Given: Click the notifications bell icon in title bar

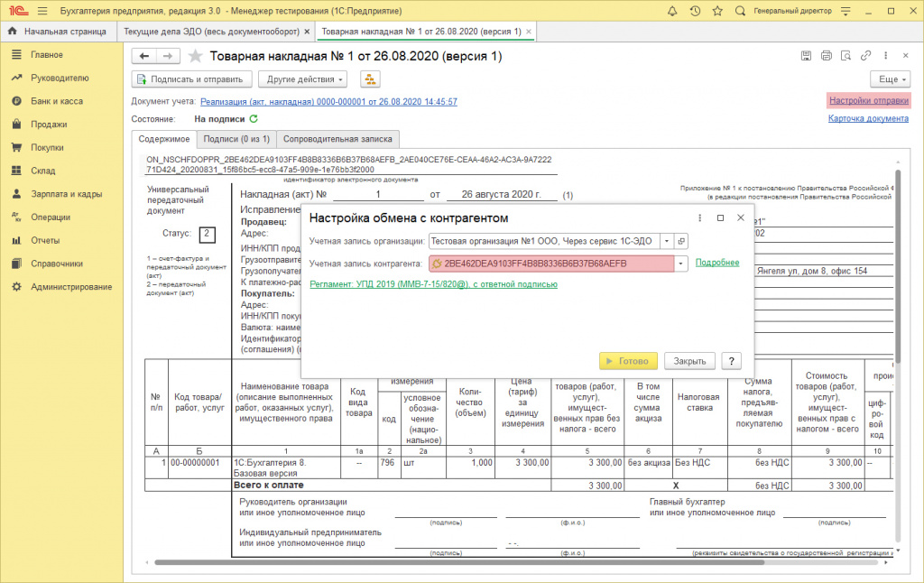Looking at the screenshot, I should point(673,11).
